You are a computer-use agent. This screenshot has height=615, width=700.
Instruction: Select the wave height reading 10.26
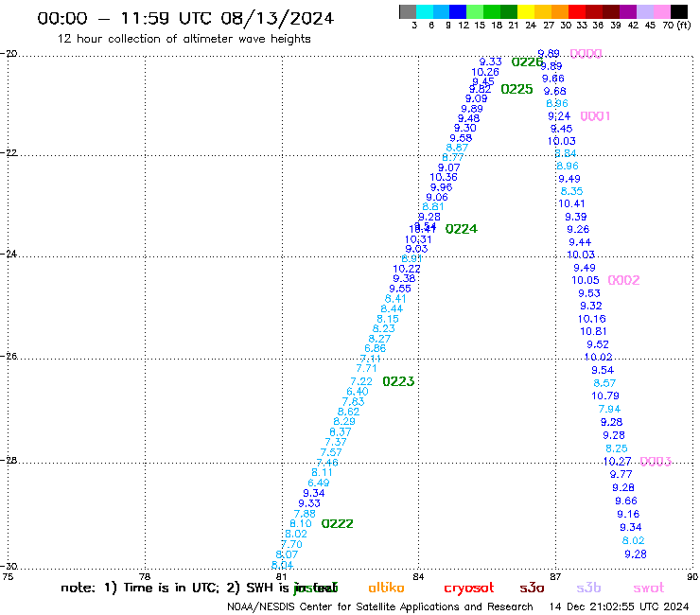point(485,72)
